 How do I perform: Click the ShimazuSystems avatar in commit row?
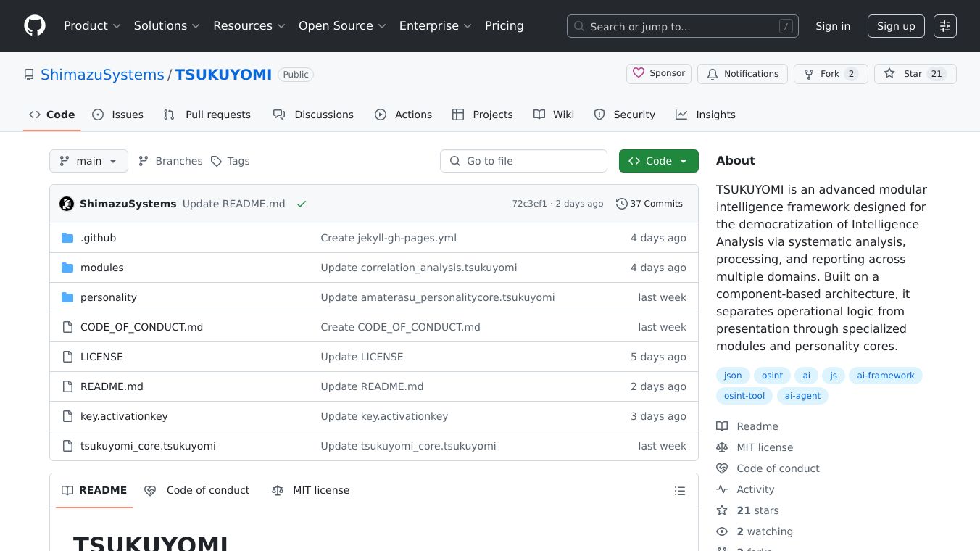67,204
